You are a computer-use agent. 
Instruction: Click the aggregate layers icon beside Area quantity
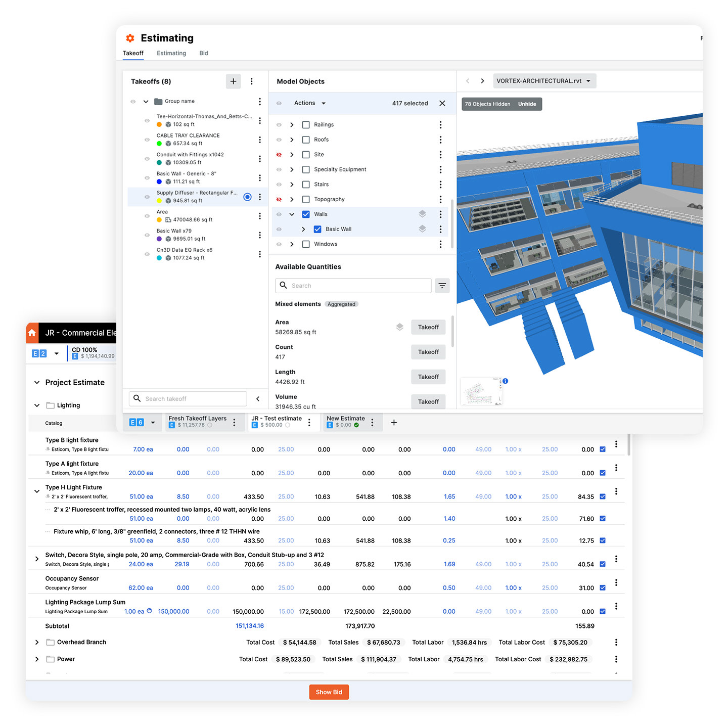pos(400,327)
